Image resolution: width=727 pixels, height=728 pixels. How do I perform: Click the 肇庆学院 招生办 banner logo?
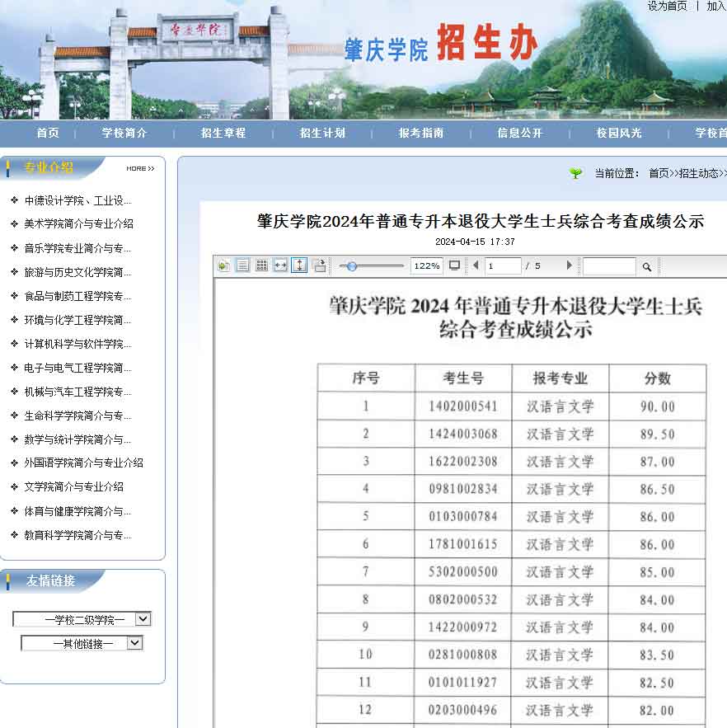[x=441, y=44]
